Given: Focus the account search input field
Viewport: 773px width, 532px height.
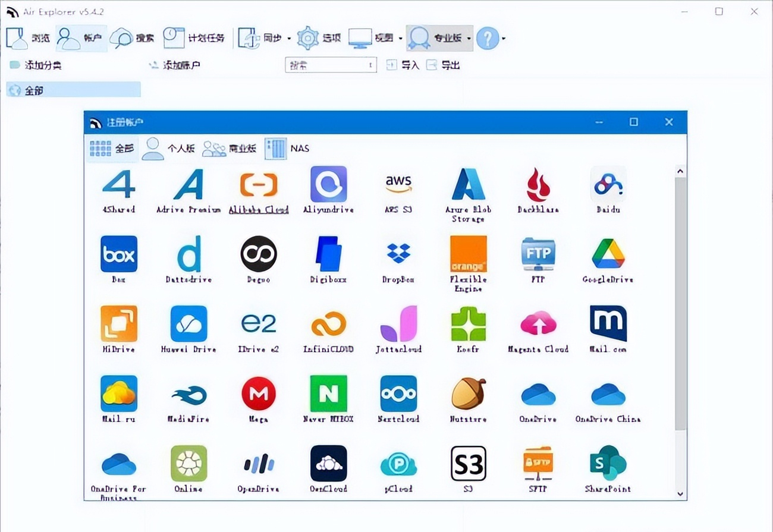Looking at the screenshot, I should 331,65.
